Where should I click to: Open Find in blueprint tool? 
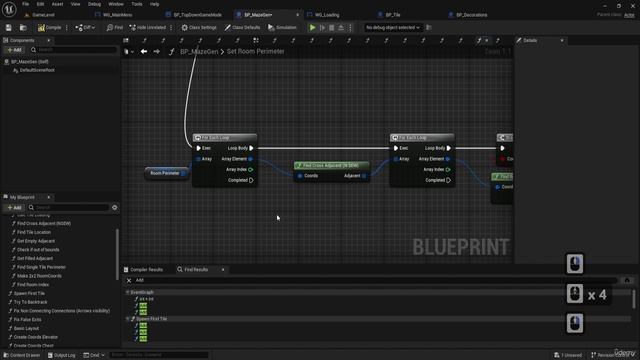pyautogui.click(x=114, y=27)
